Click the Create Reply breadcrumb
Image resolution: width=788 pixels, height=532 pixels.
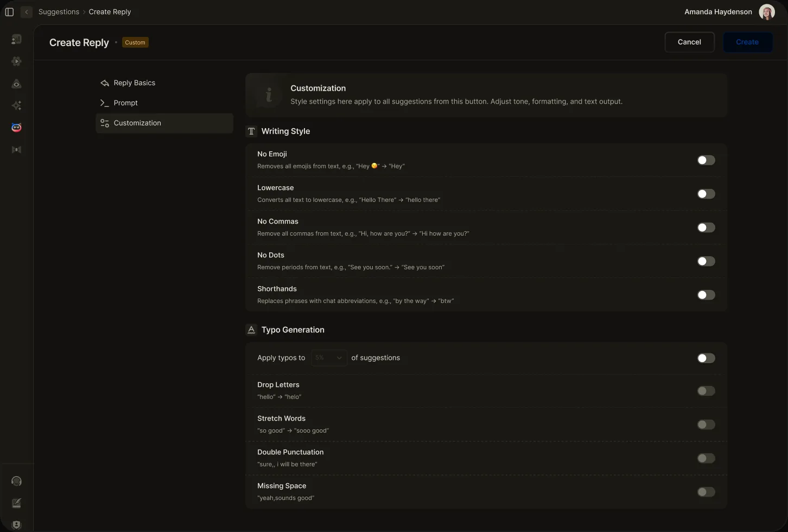pyautogui.click(x=110, y=12)
